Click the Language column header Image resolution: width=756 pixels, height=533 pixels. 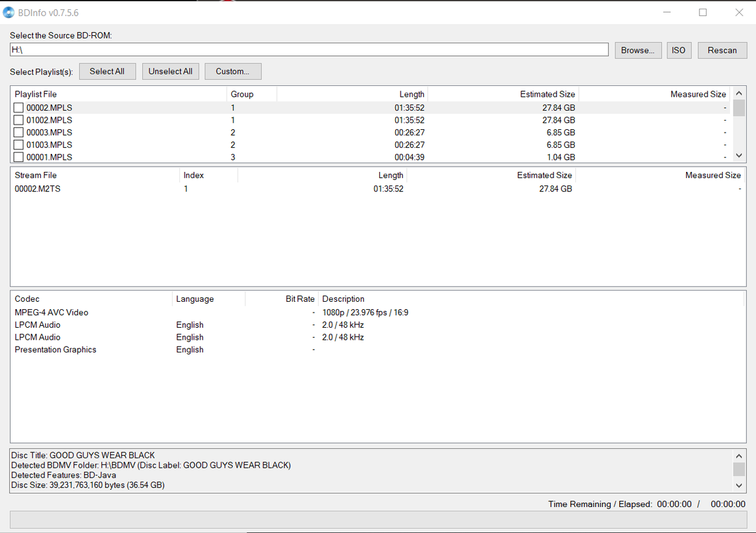[209, 299]
